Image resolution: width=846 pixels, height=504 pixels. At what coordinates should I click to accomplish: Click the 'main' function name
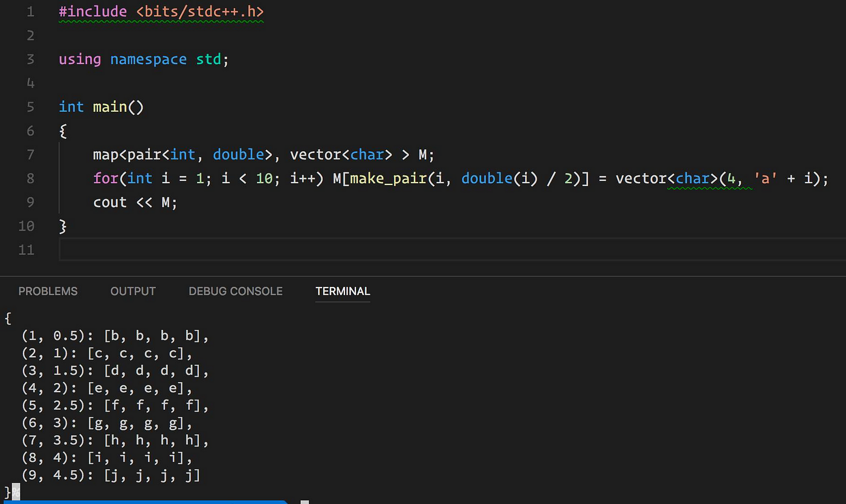(109, 107)
